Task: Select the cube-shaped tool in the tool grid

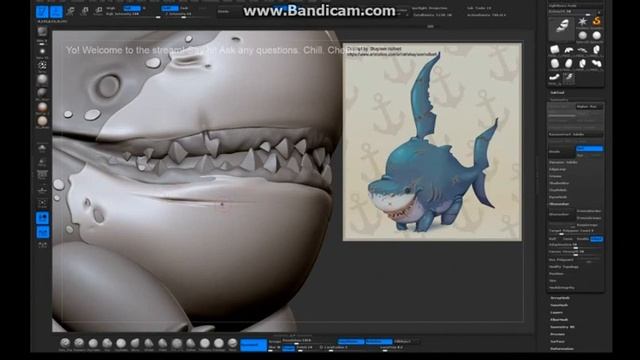Action: (x=554, y=50)
